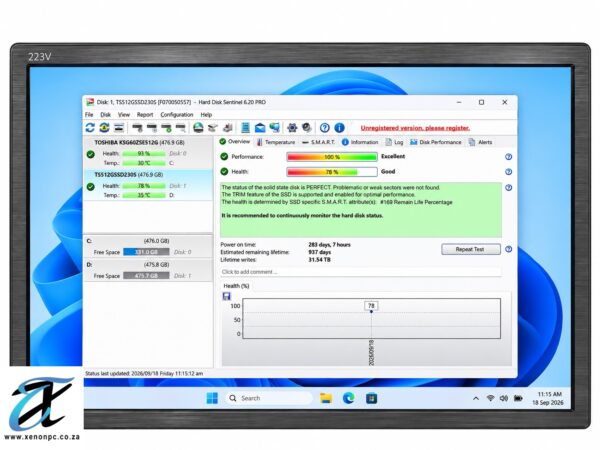Click the '31.54 TB' lifetime writes value
600x450 pixels.
click(320, 260)
